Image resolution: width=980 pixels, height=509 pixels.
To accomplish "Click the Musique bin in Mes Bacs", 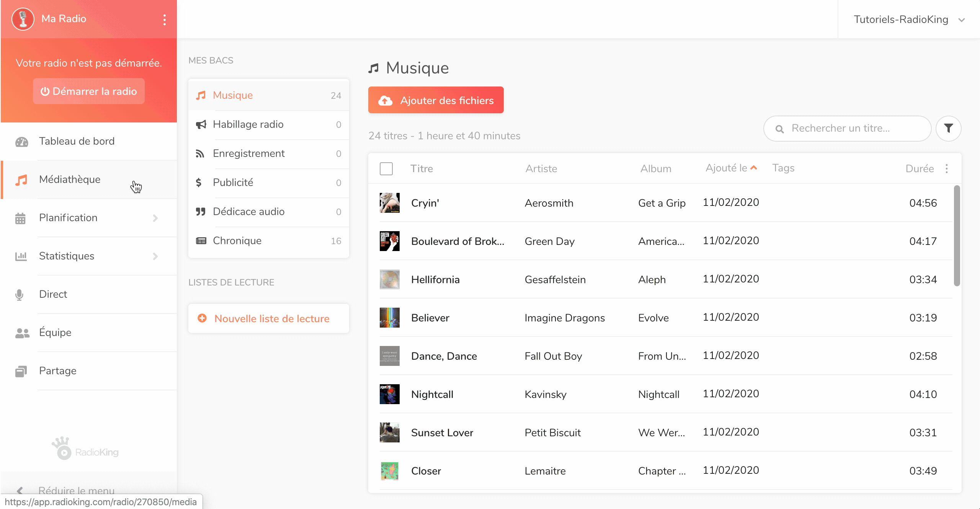I will pyautogui.click(x=269, y=95).
